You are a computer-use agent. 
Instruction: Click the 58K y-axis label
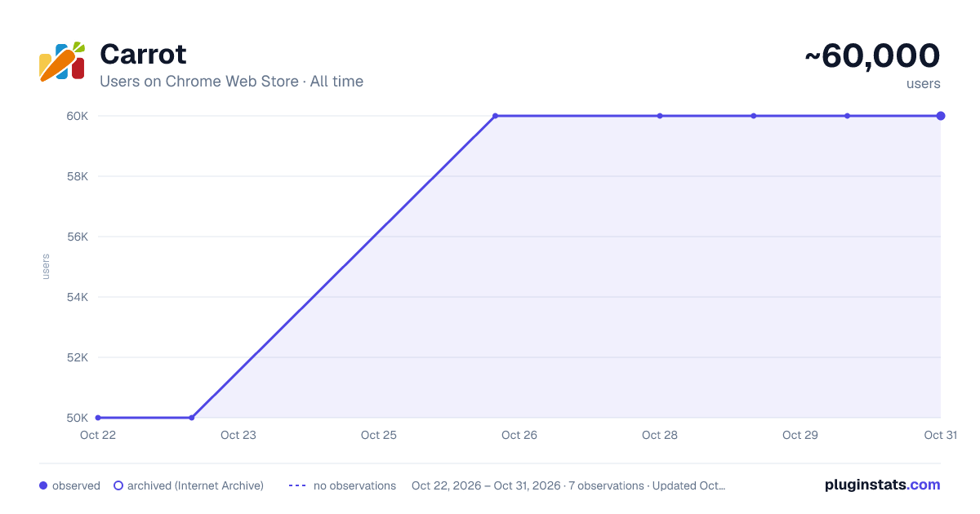78,176
